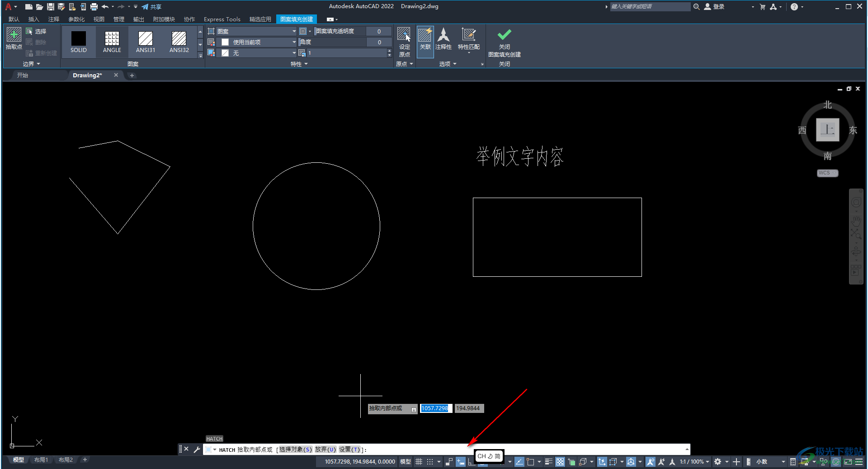
Task: Click the AutoCAD application menu A logo
Action: point(8,7)
